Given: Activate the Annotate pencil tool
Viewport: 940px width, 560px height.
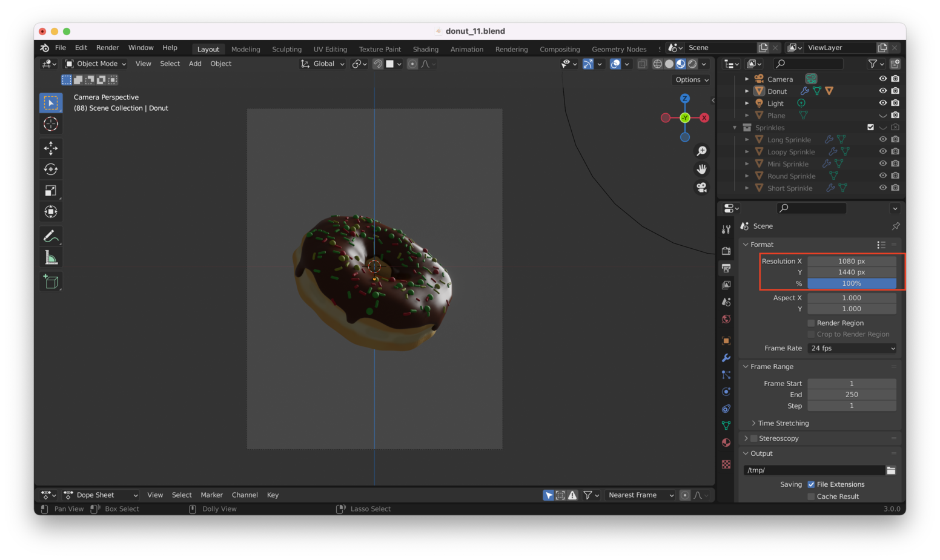Looking at the screenshot, I should 51,236.
